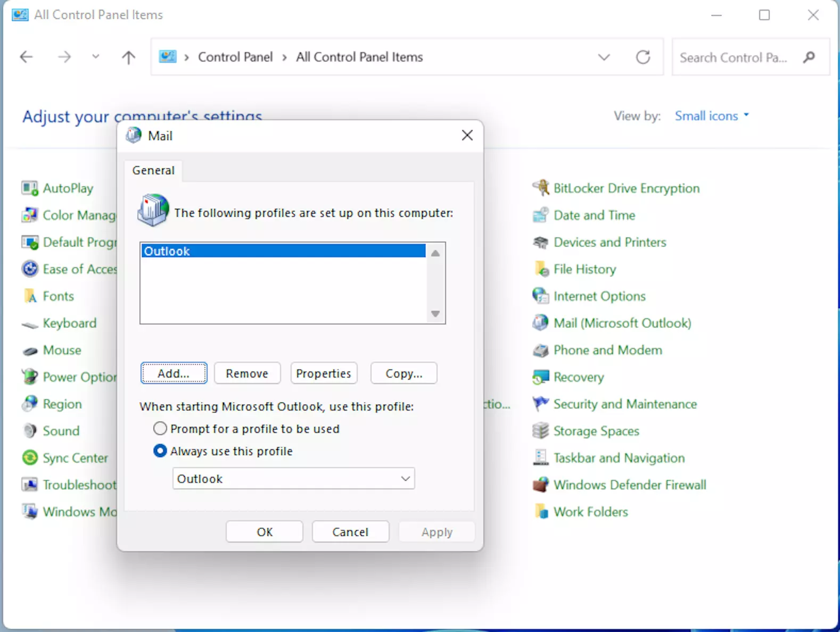Screen dimensions: 840x632
Task: Open the Outlook default profile dropdown
Action: pos(293,479)
